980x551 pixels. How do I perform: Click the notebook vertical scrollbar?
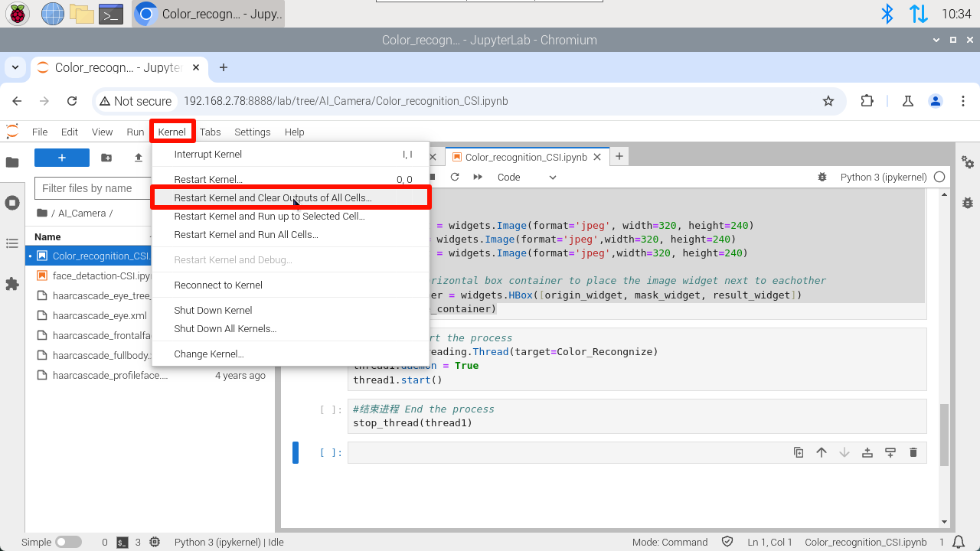click(944, 435)
